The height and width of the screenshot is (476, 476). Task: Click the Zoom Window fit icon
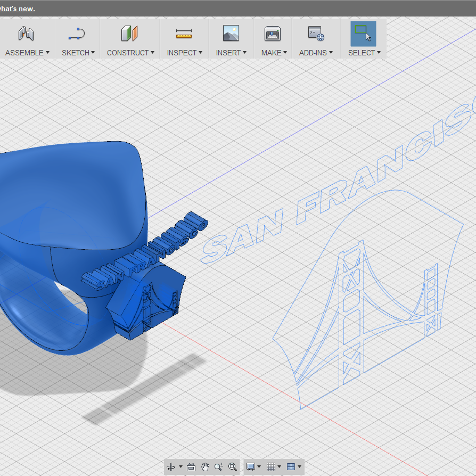(x=233, y=466)
